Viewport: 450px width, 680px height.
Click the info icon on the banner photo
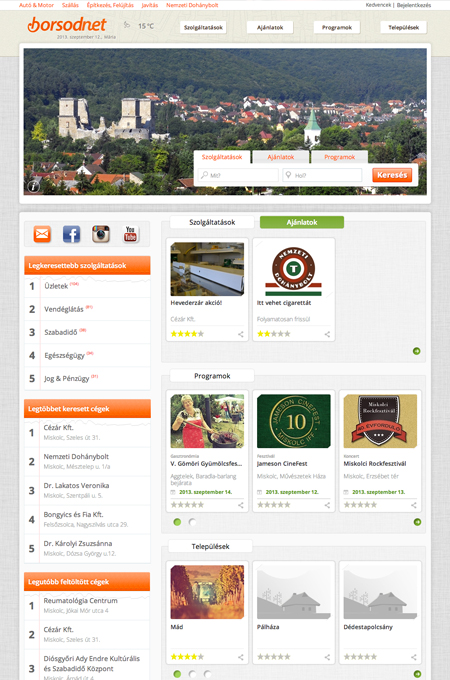33,186
